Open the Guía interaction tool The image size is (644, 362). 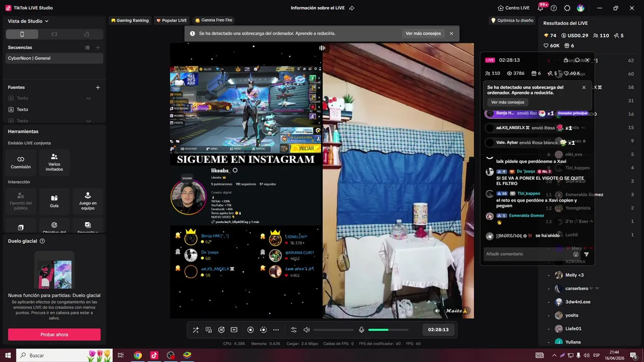54,201
